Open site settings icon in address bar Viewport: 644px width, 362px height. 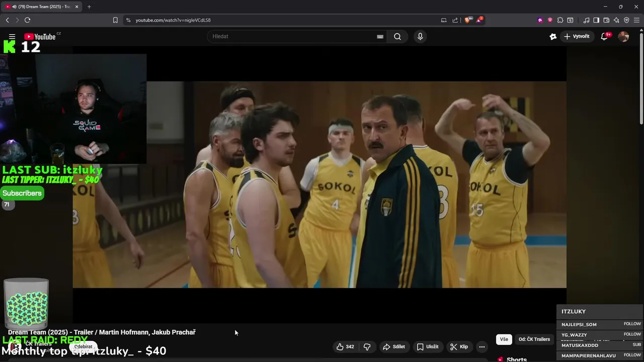[128, 20]
